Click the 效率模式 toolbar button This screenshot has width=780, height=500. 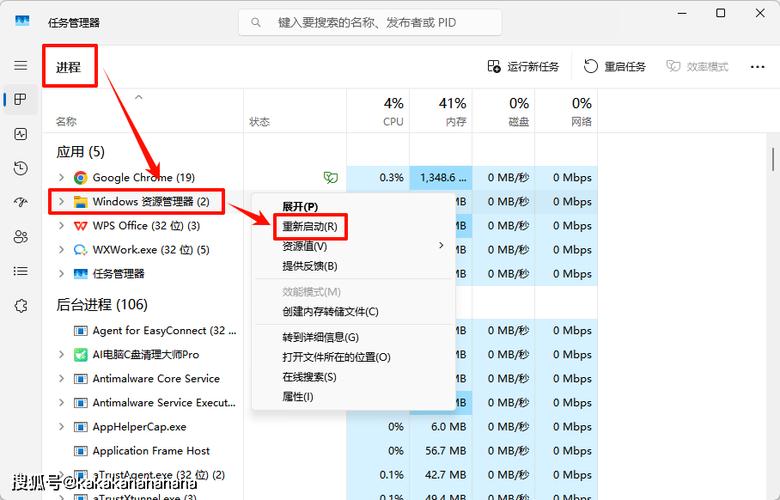(x=697, y=67)
